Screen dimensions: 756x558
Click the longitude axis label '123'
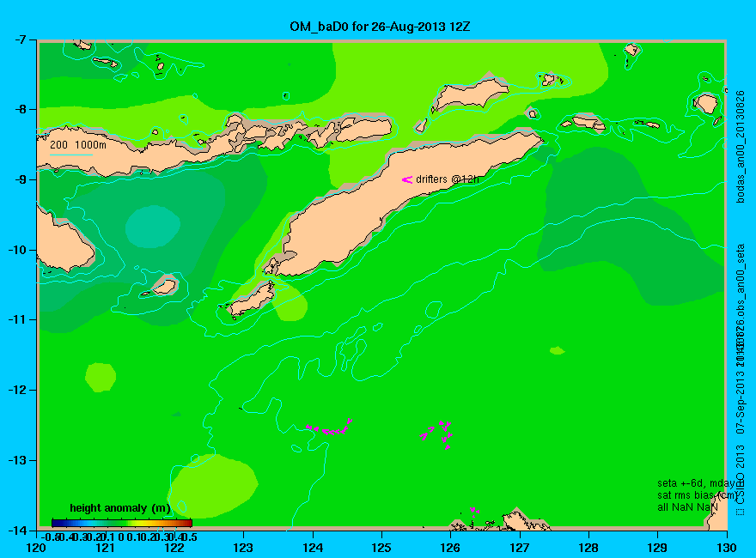click(x=243, y=548)
